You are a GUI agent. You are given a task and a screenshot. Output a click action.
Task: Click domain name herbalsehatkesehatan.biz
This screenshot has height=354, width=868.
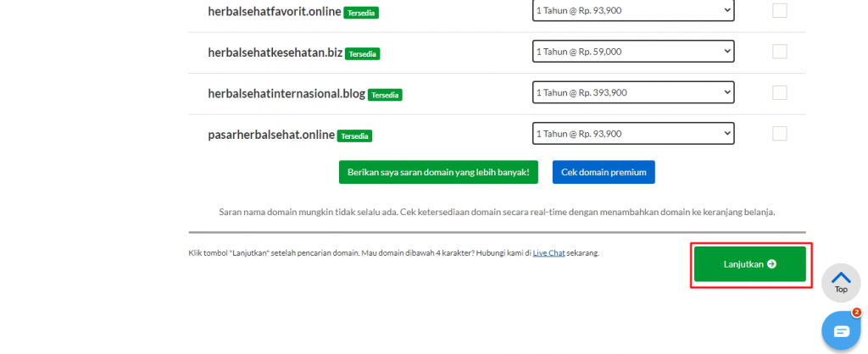275,53
